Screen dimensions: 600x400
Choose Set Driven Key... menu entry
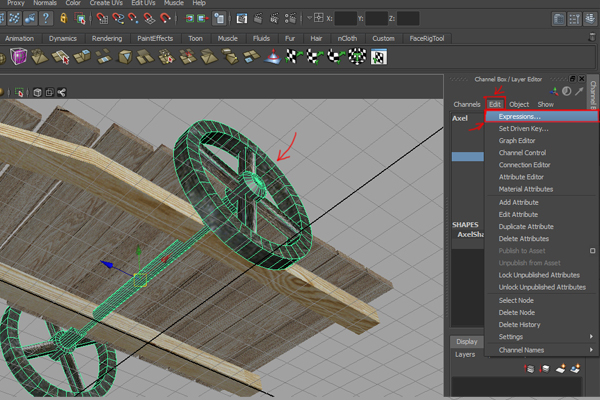point(541,129)
